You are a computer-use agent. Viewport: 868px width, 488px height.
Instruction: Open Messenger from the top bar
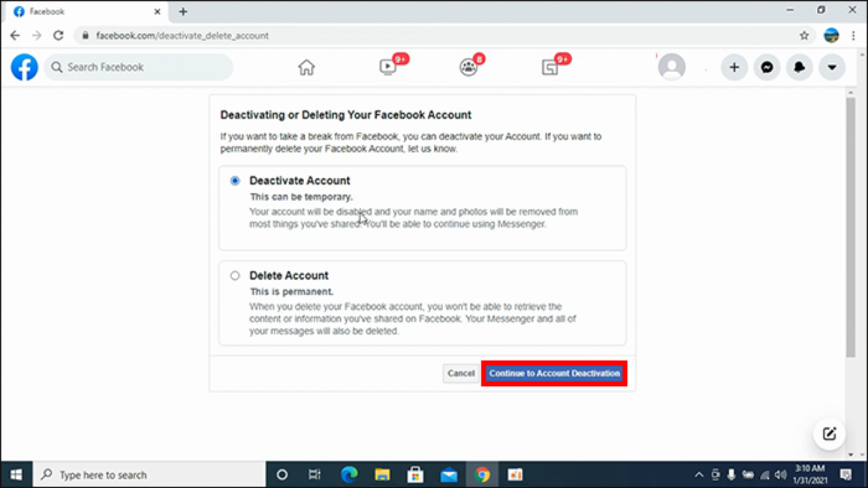point(766,67)
